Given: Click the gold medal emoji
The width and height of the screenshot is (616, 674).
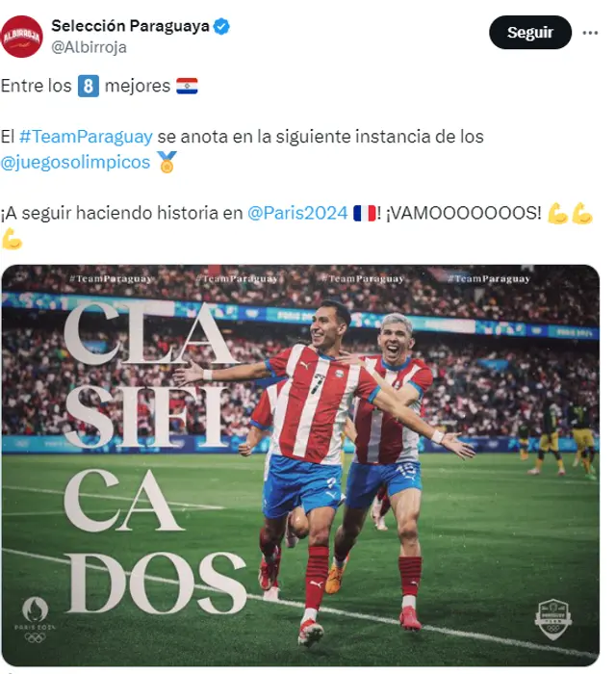Looking at the screenshot, I should coord(167,162).
